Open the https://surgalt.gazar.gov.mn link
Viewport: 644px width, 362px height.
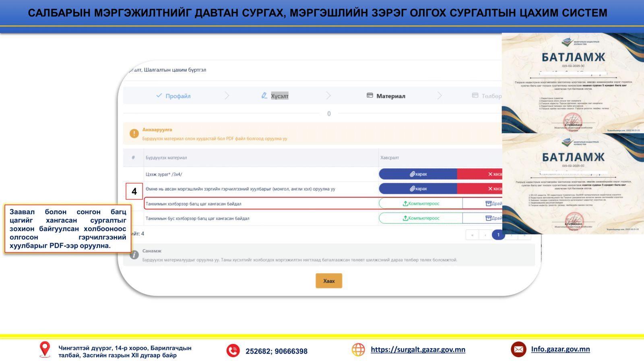click(x=418, y=350)
